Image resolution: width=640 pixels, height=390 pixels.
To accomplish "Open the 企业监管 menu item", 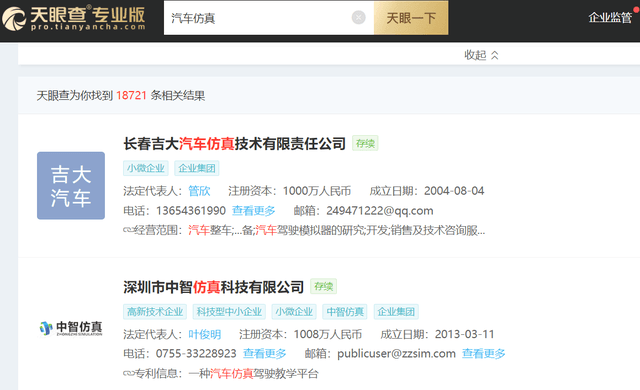I will pyautogui.click(x=610, y=17).
